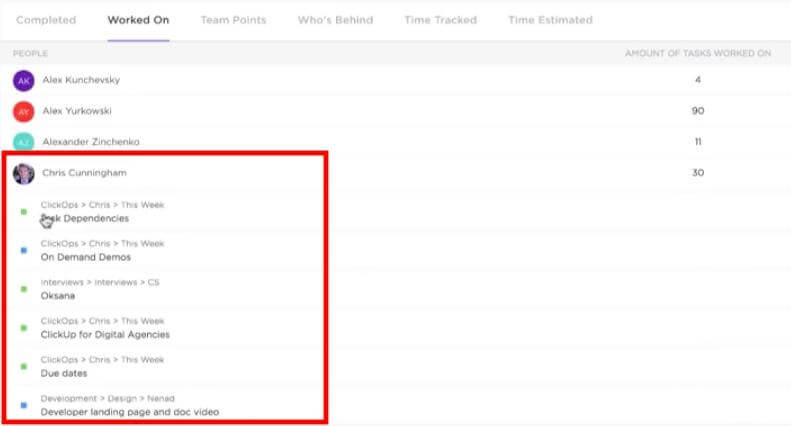791x426 pixels.
Task: Open the ClickUp for Digital Agencies task
Action: pos(105,335)
